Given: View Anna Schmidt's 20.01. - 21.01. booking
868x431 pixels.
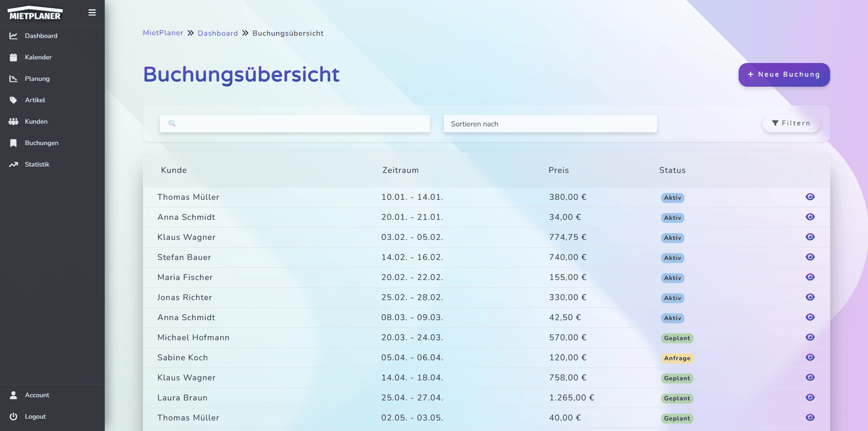Looking at the screenshot, I should point(810,217).
